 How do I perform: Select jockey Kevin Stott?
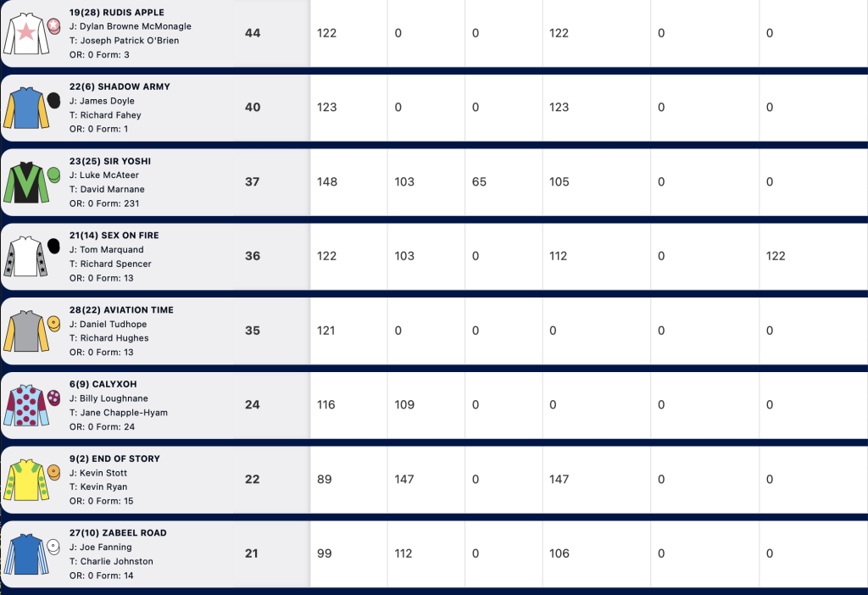pyautogui.click(x=98, y=473)
